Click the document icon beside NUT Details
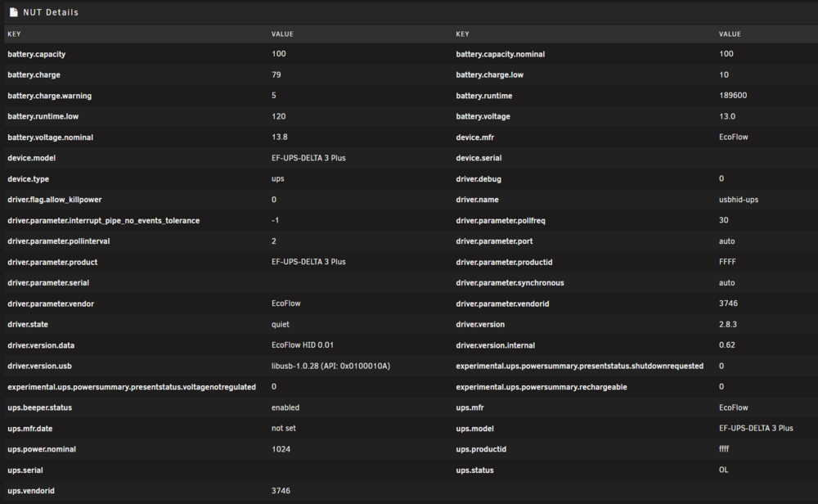 14,12
